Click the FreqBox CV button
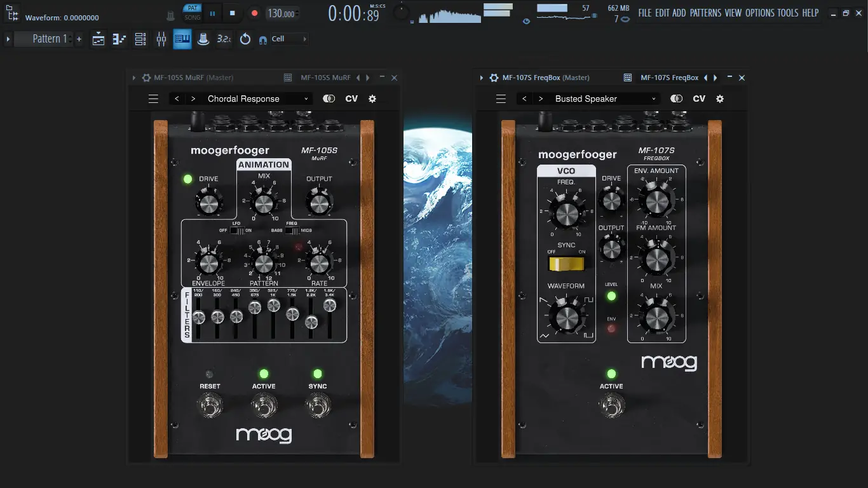The image size is (868, 488). [699, 98]
